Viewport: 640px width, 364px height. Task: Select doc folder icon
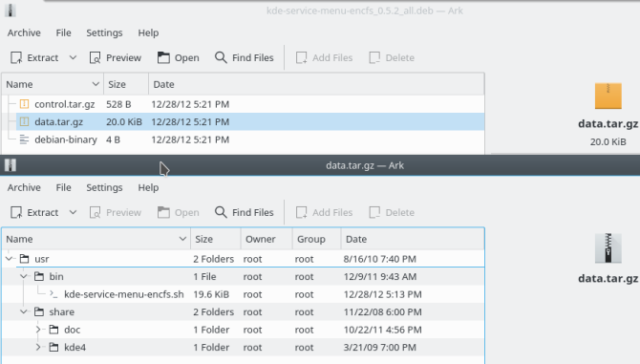[53, 330]
